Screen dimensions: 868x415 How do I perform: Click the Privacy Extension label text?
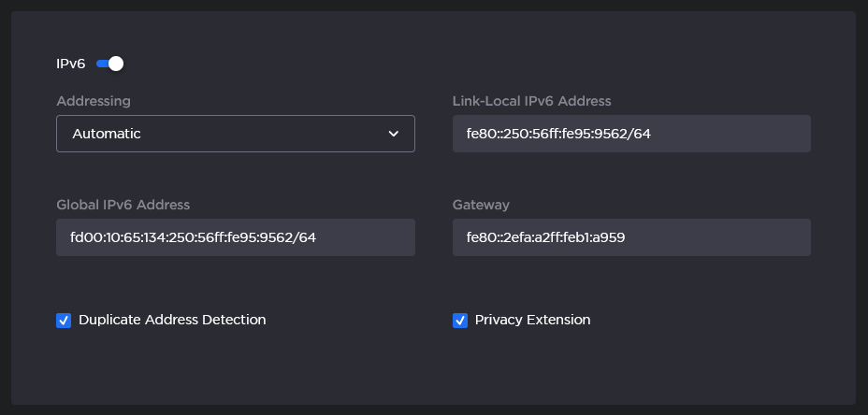[x=532, y=320]
